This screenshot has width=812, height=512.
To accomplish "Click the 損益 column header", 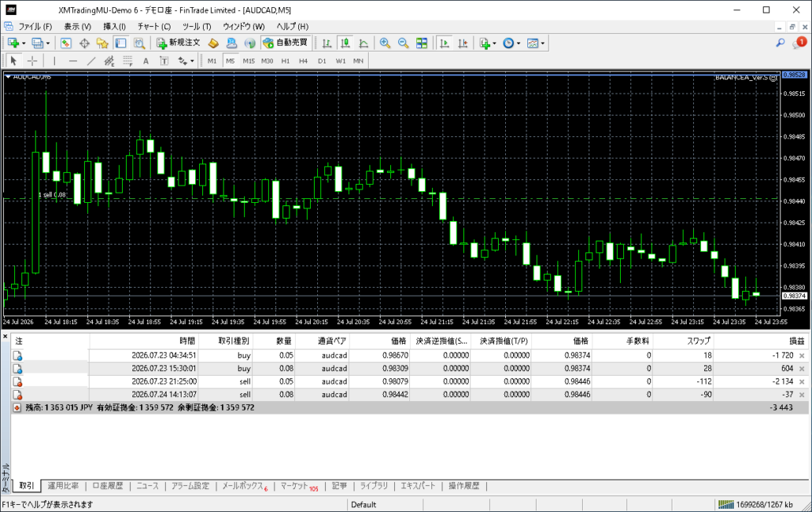I will click(x=796, y=341).
